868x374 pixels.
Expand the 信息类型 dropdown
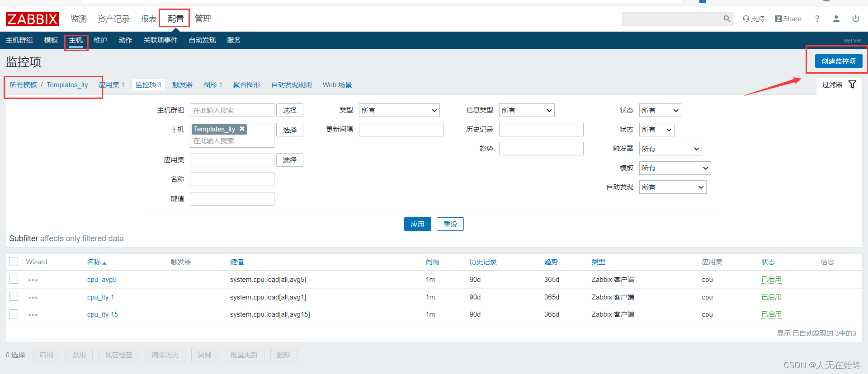point(527,110)
